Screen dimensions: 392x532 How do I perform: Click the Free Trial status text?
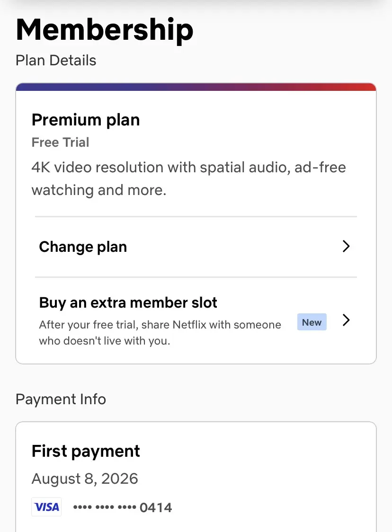coord(61,142)
